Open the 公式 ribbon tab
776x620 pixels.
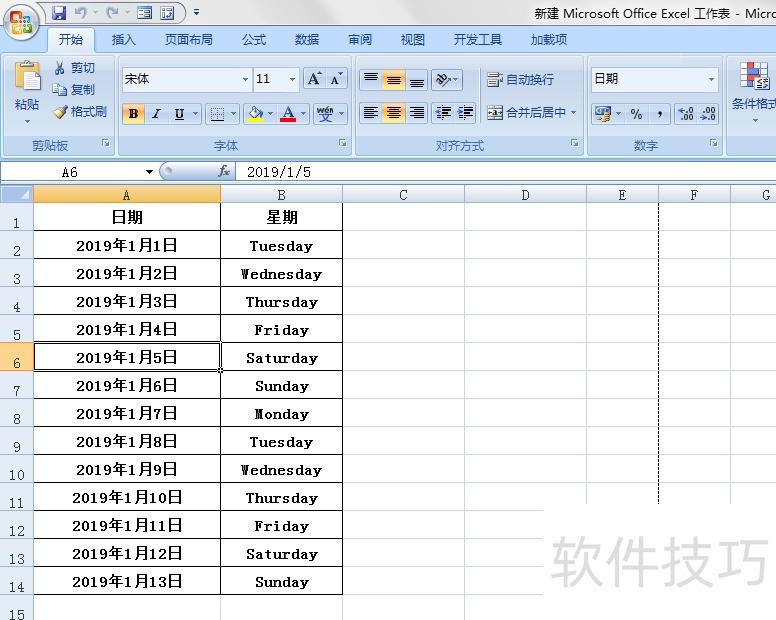[x=254, y=40]
